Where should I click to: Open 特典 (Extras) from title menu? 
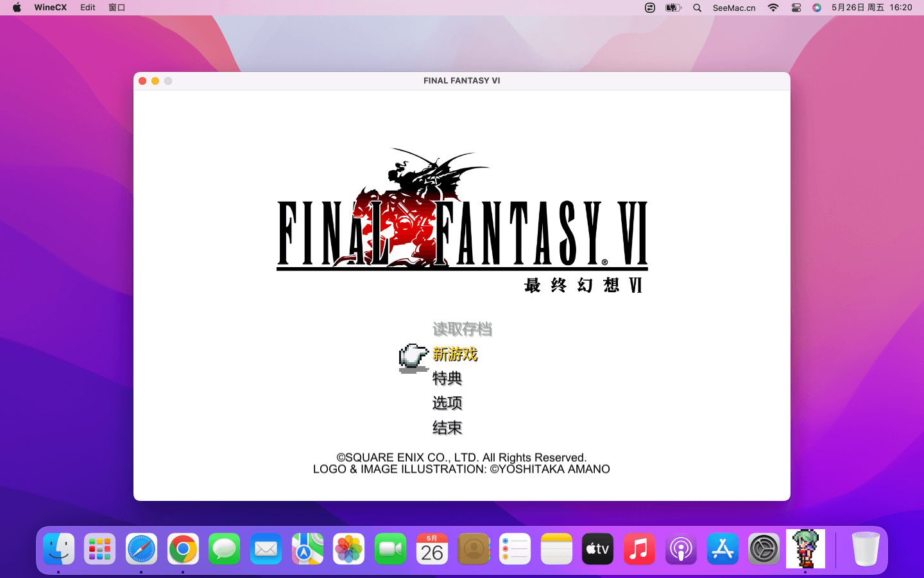pos(447,378)
